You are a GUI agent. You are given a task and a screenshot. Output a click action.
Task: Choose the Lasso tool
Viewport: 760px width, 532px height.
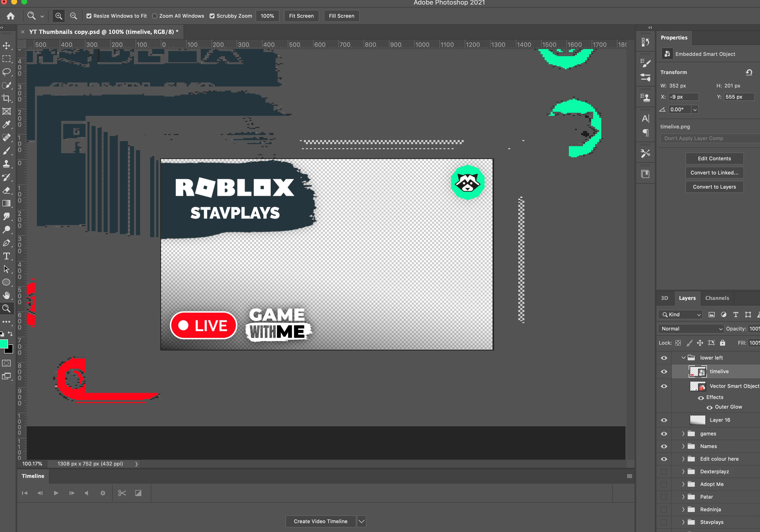pyautogui.click(x=7, y=72)
